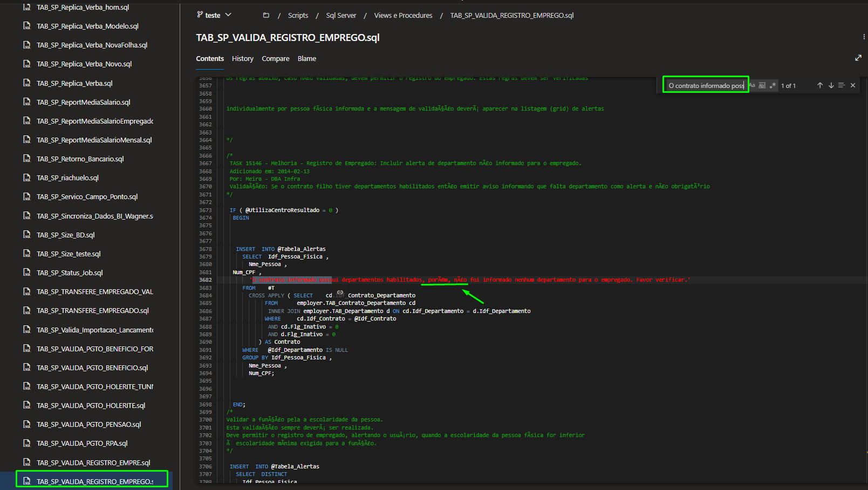Close the find widget
Viewport: 868px width, 490px height.
point(853,85)
